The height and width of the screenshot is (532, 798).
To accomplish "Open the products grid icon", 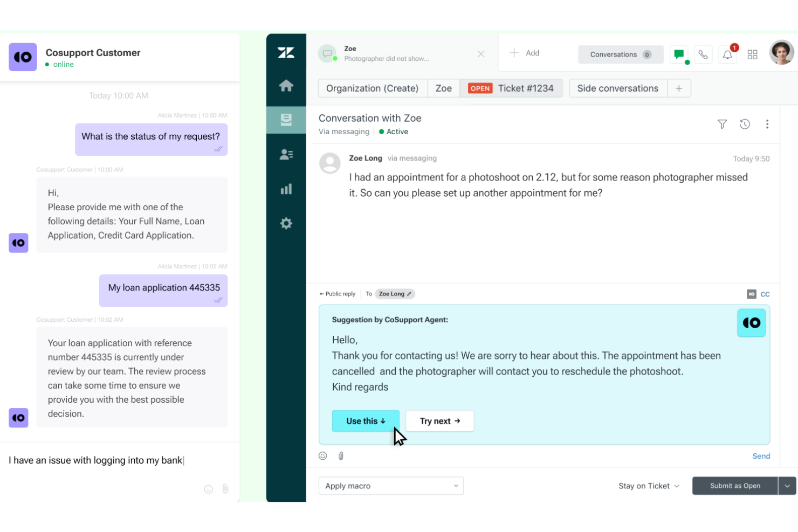I will [x=753, y=54].
